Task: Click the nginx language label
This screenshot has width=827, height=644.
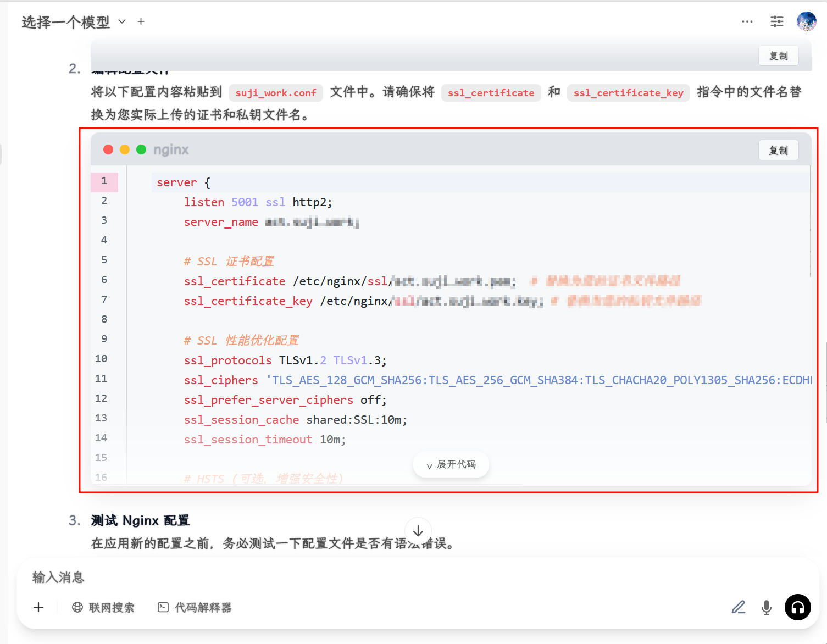Action: pyautogui.click(x=171, y=149)
